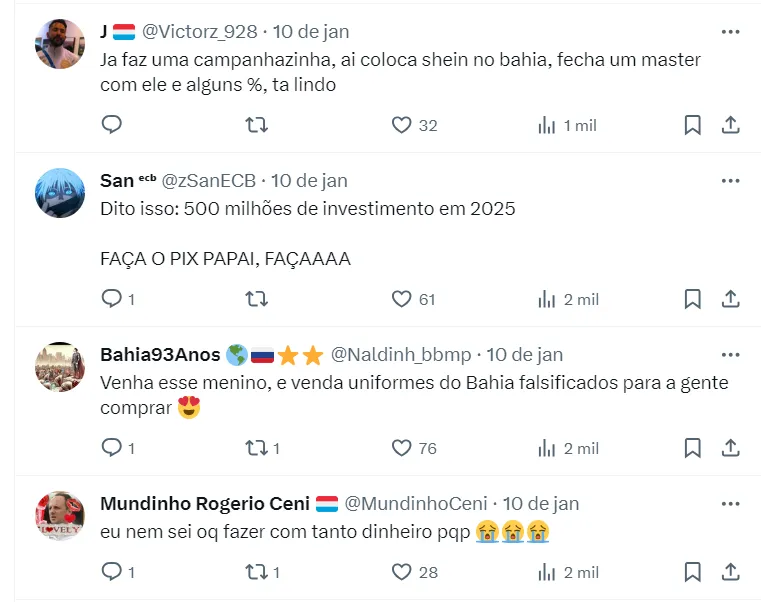Share the Victorz_928 tweet

click(x=731, y=125)
